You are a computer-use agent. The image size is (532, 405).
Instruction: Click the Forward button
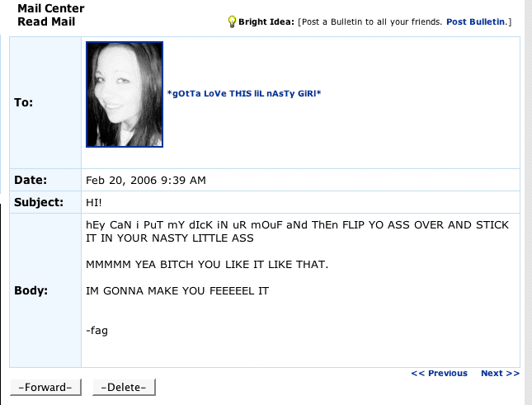45,387
